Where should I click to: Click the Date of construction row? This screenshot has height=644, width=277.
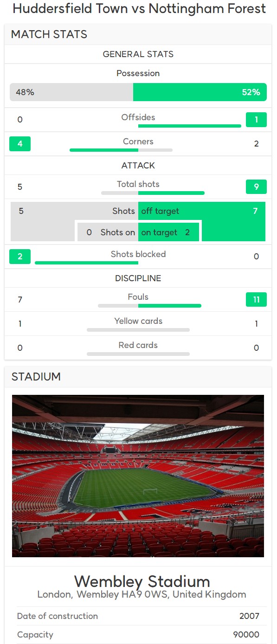pos(138,616)
